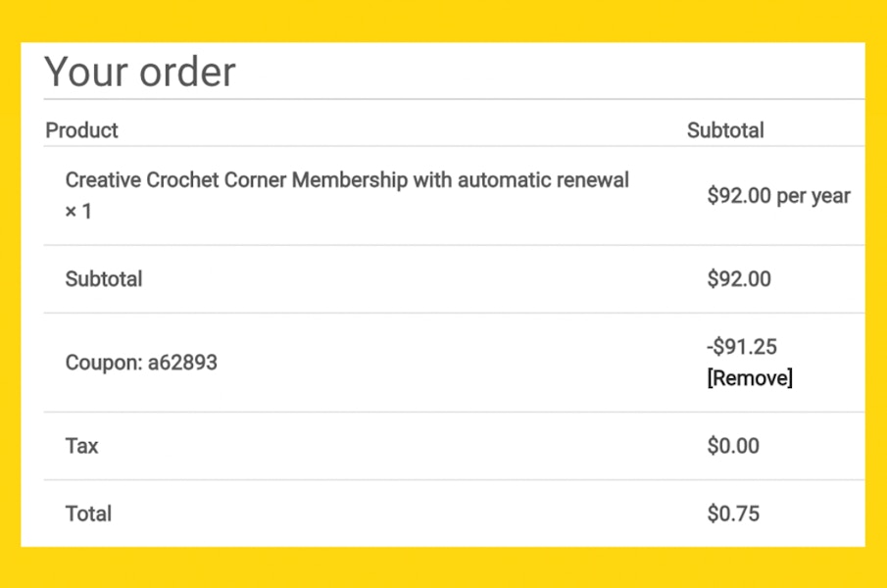The width and height of the screenshot is (887, 588).
Task: Select the $0.00 tax amount
Action: pyautogui.click(x=733, y=446)
